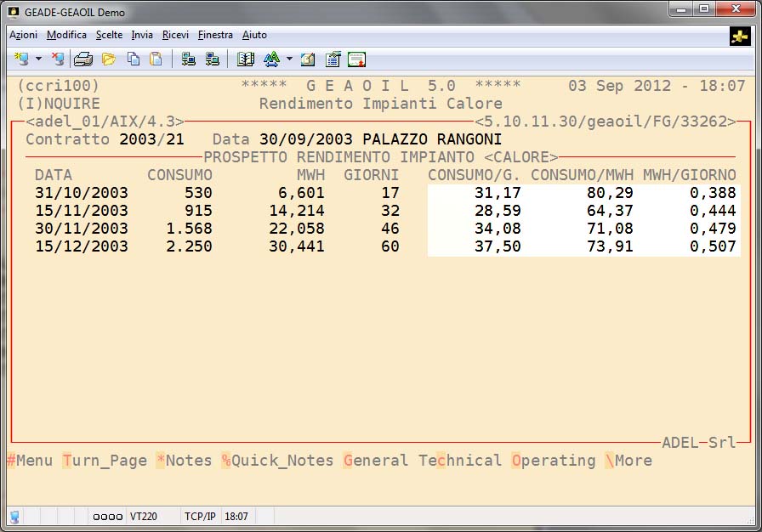This screenshot has width=762, height=532.
Task: Click the font size AA icon
Action: (x=271, y=59)
